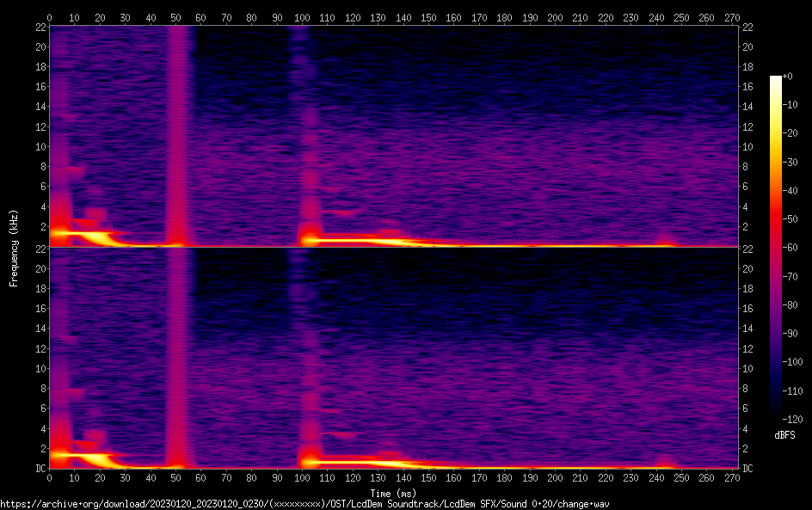
Task: Click the faint blip near 243 ms in lower channel
Action: pyautogui.click(x=665, y=463)
